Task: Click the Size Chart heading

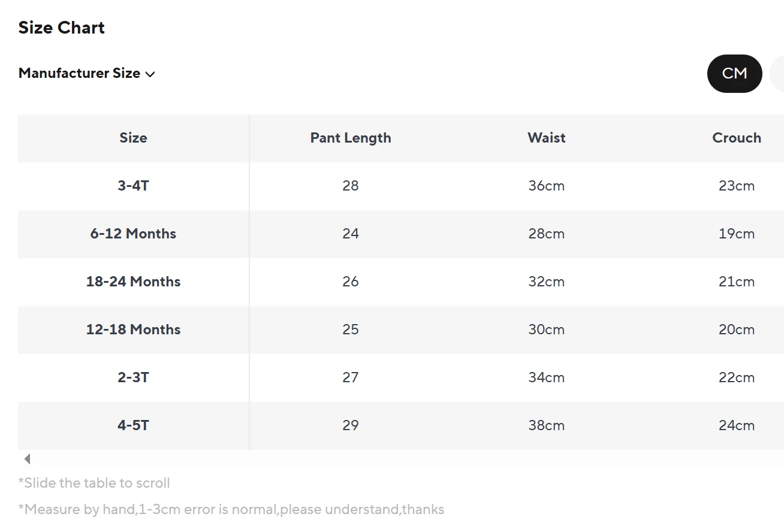Action: 62,28
